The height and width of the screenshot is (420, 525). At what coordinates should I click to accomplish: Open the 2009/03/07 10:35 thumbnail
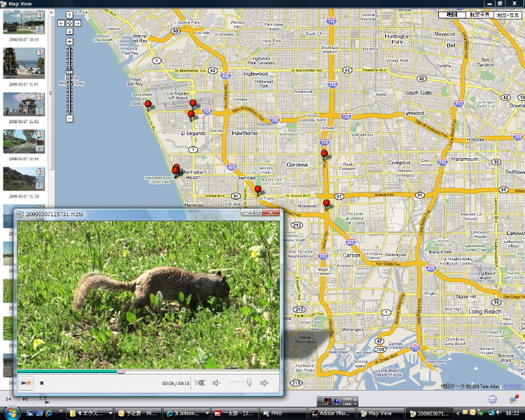coord(24,23)
